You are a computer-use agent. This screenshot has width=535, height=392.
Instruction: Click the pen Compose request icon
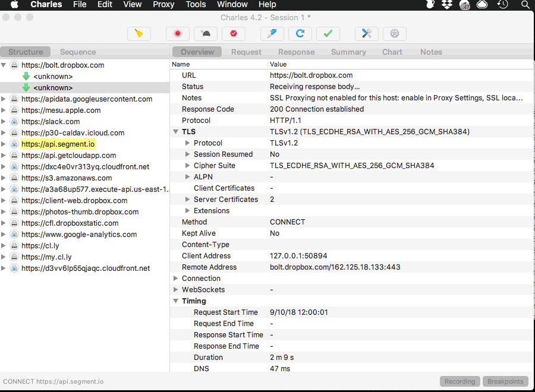click(x=272, y=34)
